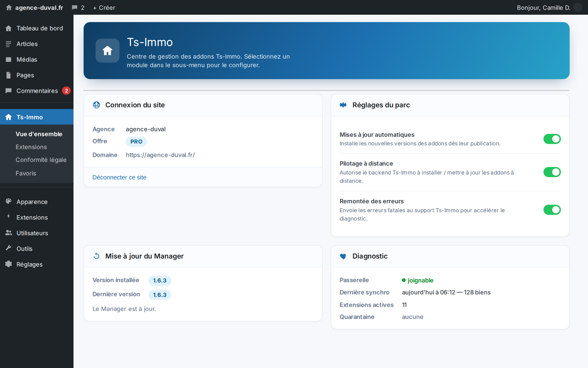Click the Ts-Immo house icon in sidebar
The height and width of the screenshot is (368, 588).
9,117
